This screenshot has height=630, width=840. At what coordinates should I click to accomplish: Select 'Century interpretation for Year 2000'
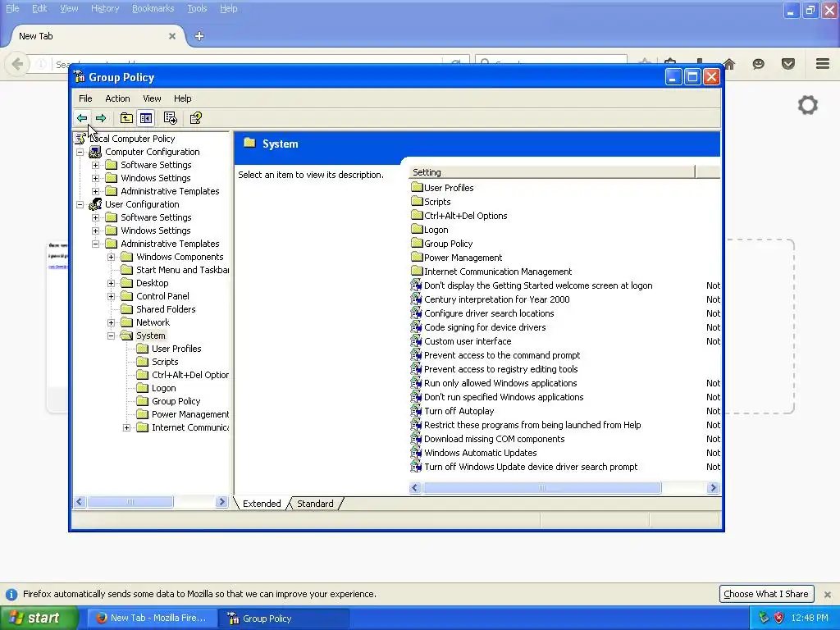[496, 299]
